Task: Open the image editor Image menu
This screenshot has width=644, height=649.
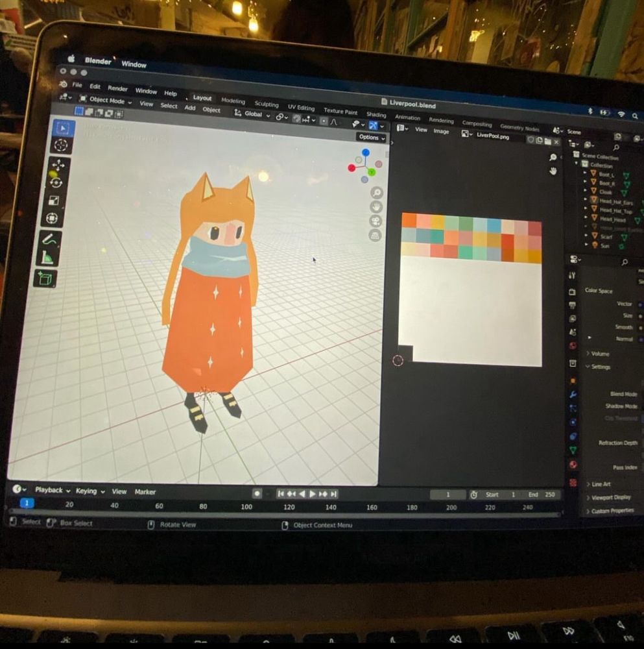Action: pyautogui.click(x=441, y=131)
